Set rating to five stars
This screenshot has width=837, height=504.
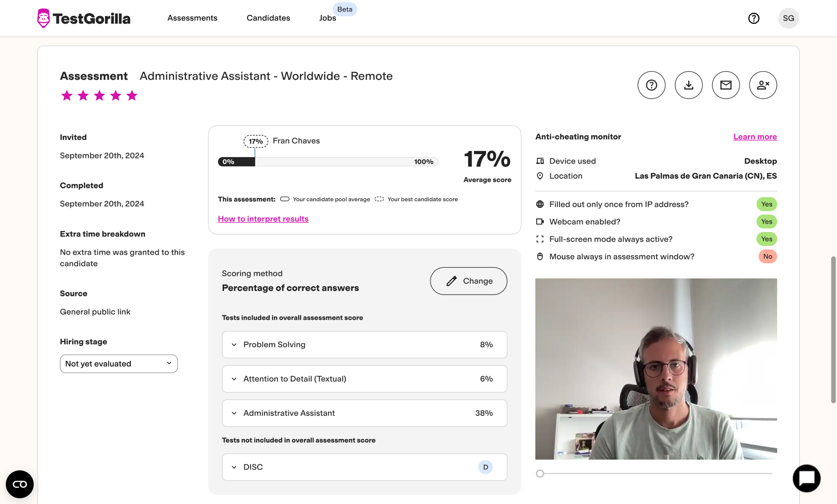132,96
